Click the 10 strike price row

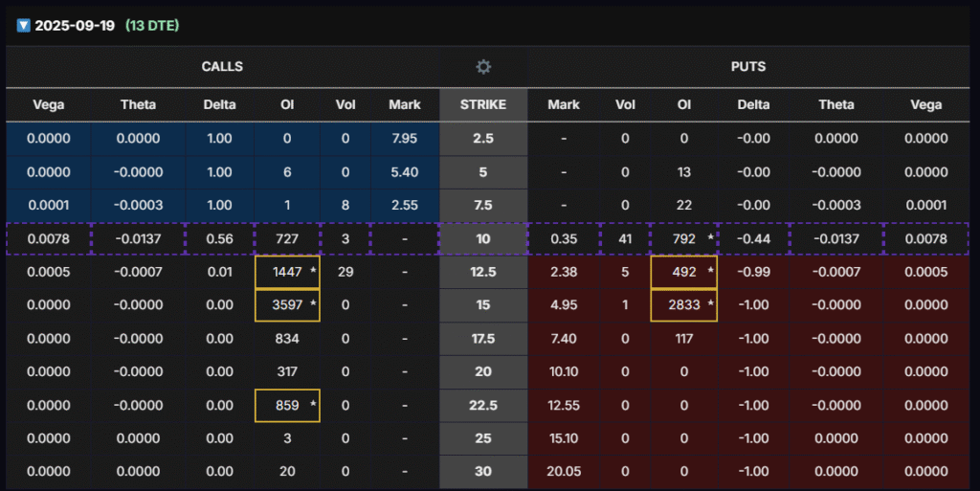tap(483, 238)
